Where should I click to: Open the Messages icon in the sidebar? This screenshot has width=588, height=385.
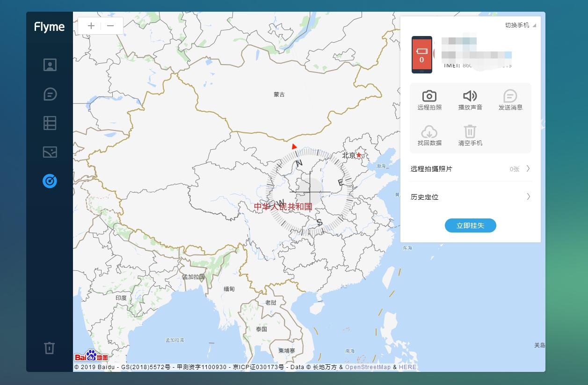point(50,94)
